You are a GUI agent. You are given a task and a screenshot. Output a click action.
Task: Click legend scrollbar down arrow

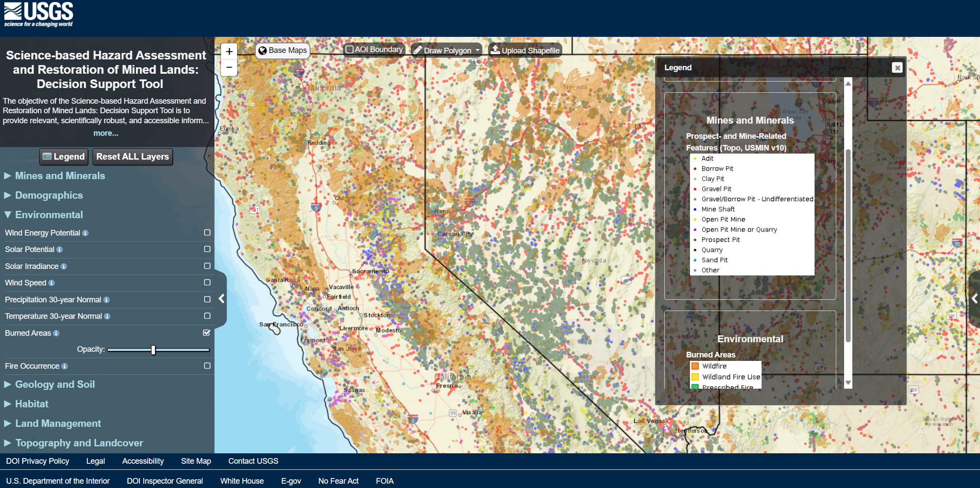coord(848,383)
